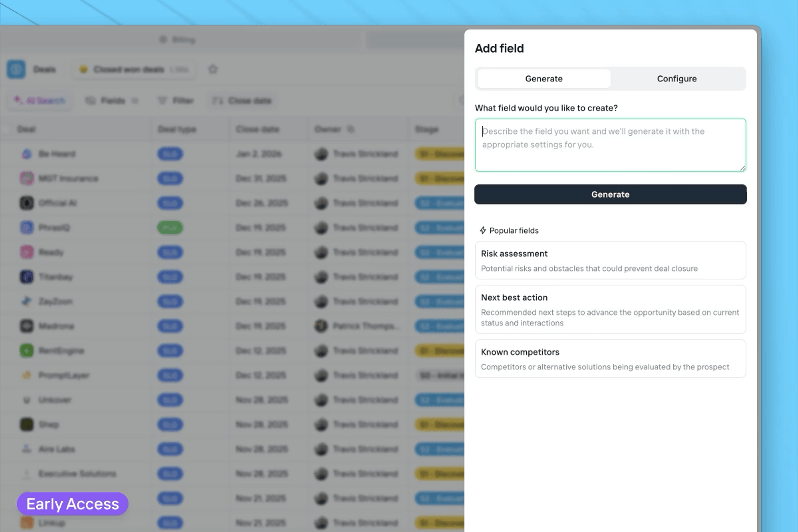Click the field description text area

610,145
